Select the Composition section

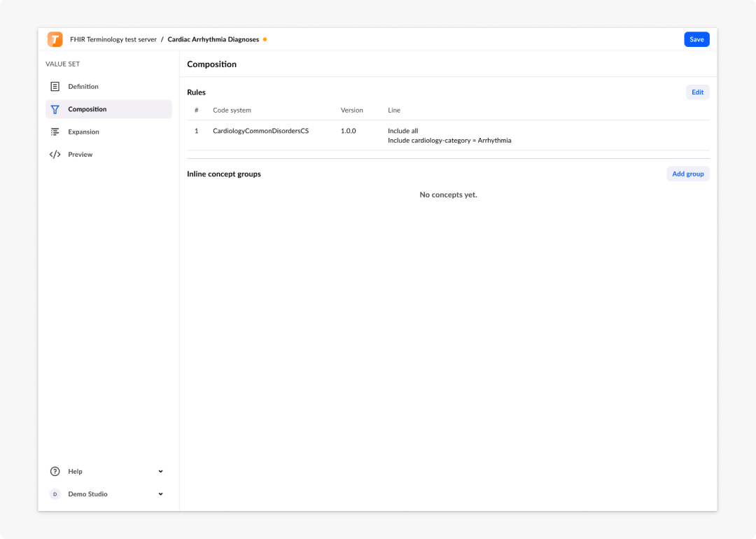point(108,109)
